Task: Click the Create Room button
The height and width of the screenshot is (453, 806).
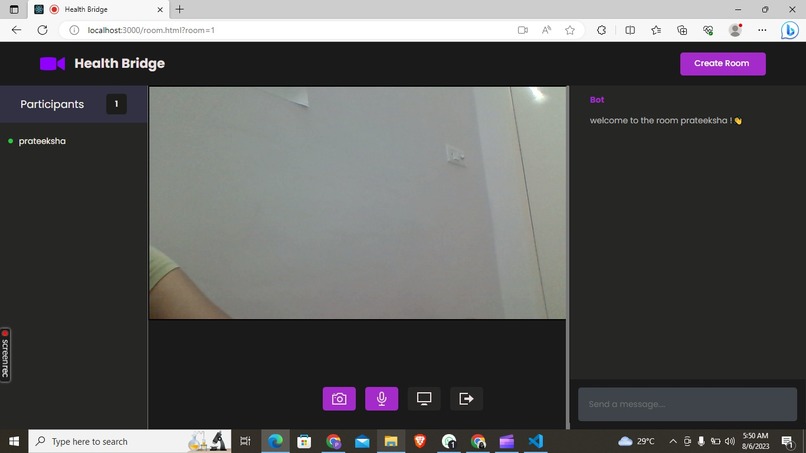Action: [x=723, y=64]
